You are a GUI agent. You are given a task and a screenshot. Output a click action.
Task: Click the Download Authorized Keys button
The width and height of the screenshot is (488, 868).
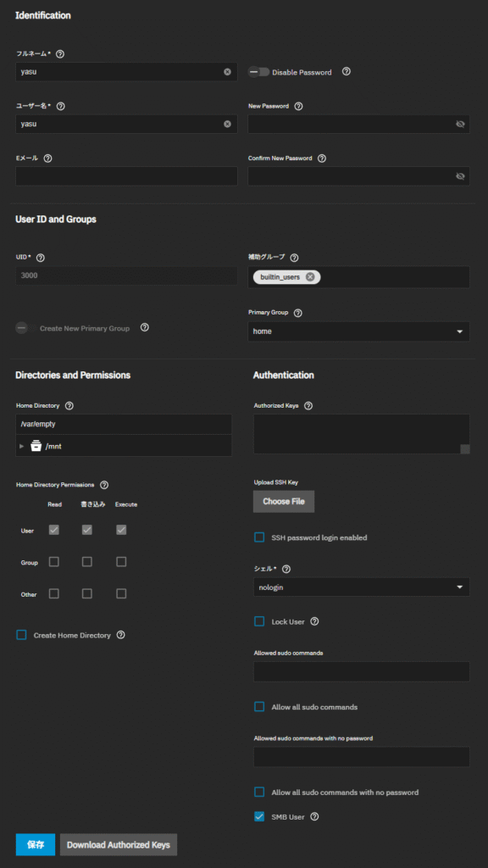click(x=119, y=845)
